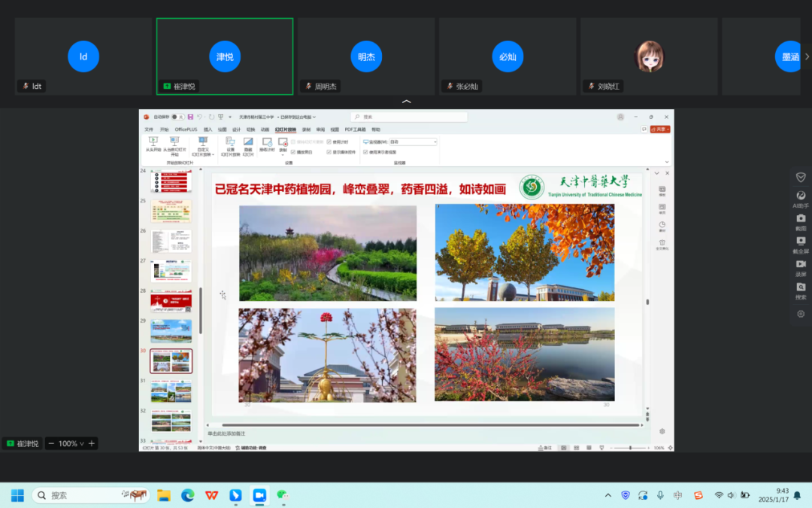Collapse the participant video strip chevron

pyautogui.click(x=406, y=102)
